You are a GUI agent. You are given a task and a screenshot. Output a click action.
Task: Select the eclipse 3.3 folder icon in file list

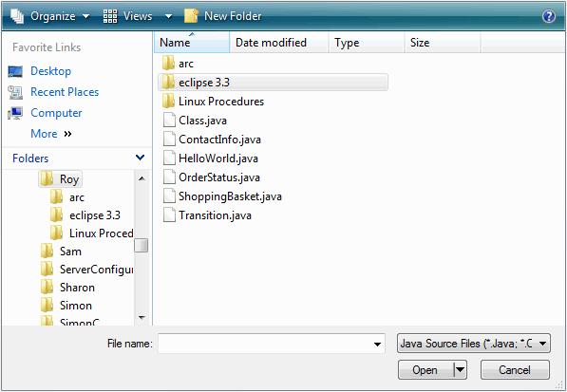pos(168,83)
